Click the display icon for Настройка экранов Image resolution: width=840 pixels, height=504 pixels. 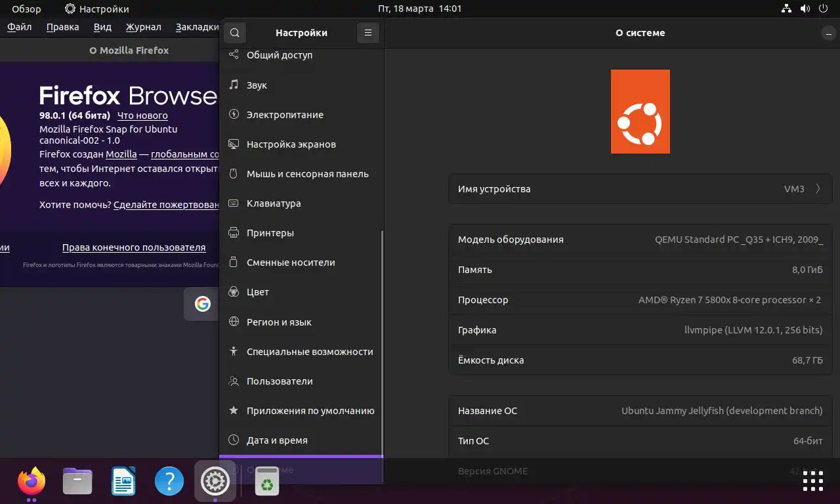233,144
